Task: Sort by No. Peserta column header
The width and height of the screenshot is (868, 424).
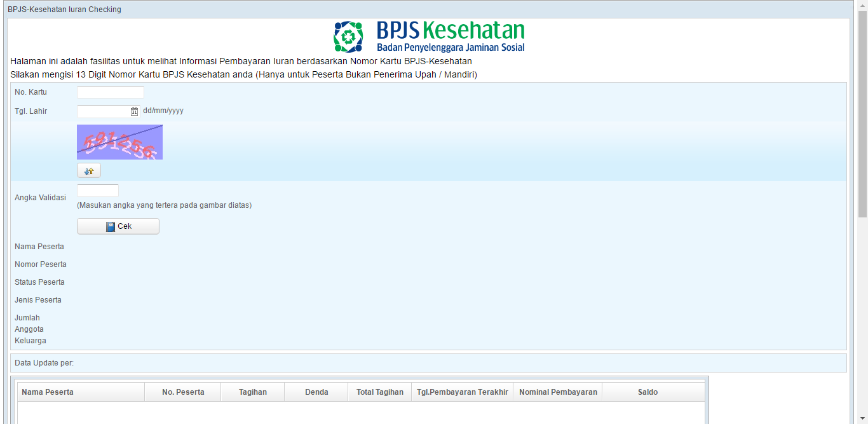Action: 183,392
